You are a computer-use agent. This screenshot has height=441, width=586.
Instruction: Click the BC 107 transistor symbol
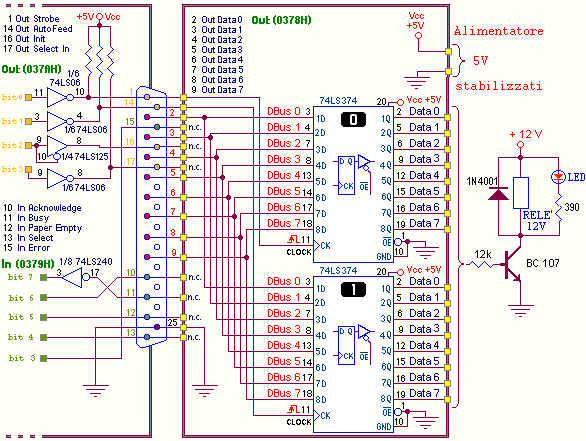coord(512,265)
